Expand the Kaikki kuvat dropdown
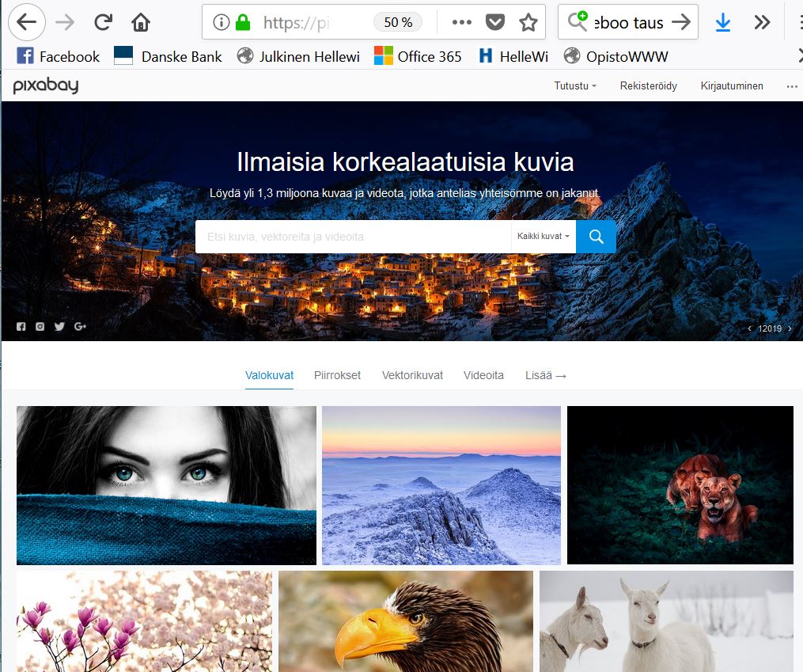The image size is (803, 672). point(543,237)
